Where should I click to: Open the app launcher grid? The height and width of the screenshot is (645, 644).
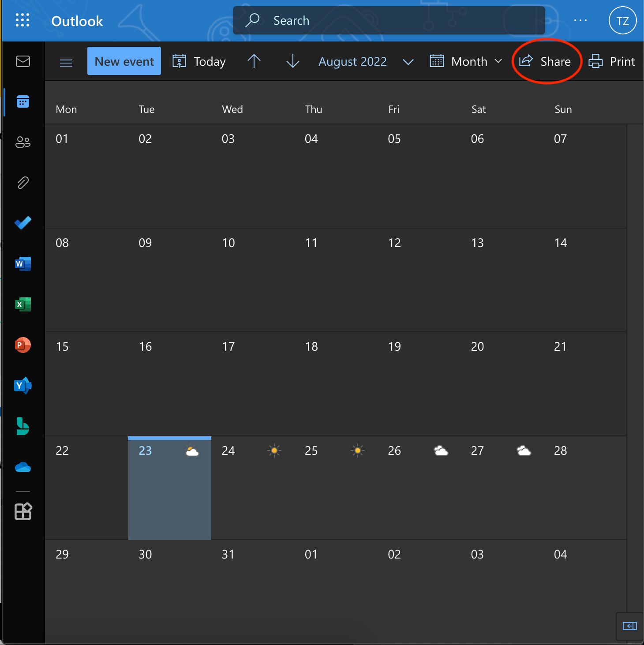point(22,20)
